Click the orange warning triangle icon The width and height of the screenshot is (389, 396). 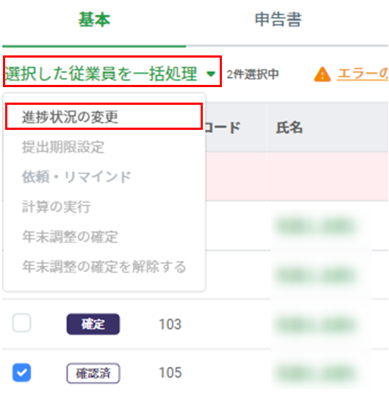coord(322,74)
